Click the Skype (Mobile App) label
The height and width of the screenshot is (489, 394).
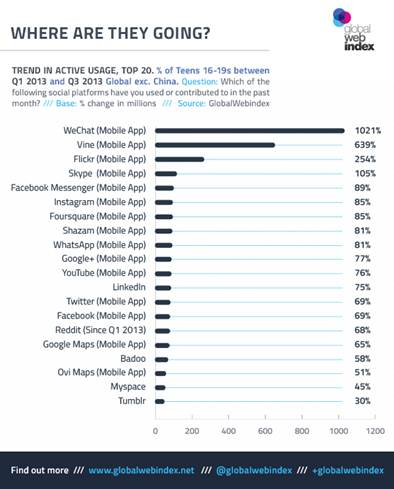click(x=107, y=173)
